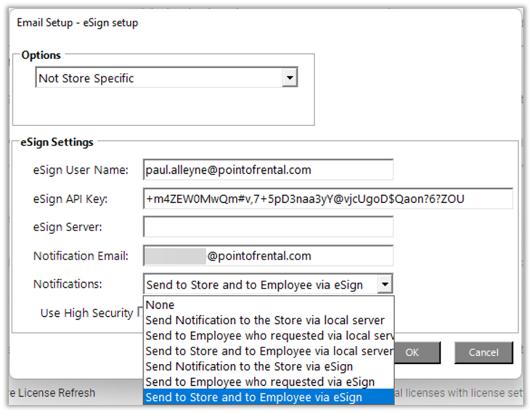Enable the Use High Security checkbox
The image size is (532, 413).
[140, 313]
